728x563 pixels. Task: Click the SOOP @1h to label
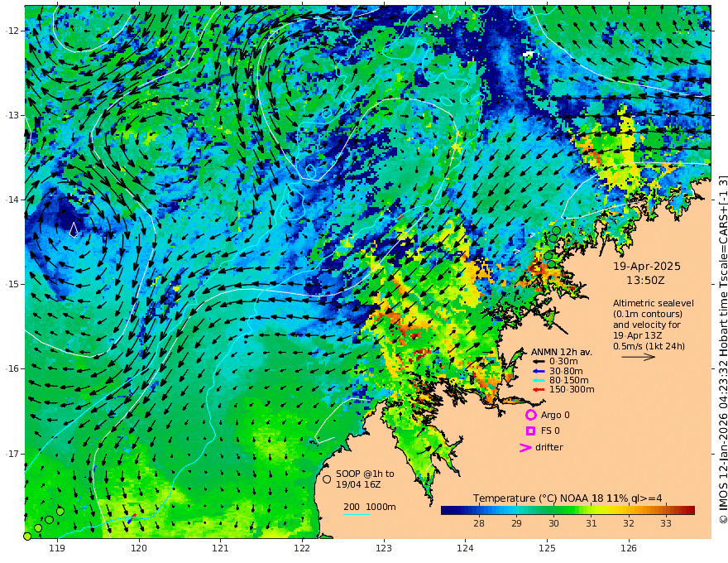365,474
